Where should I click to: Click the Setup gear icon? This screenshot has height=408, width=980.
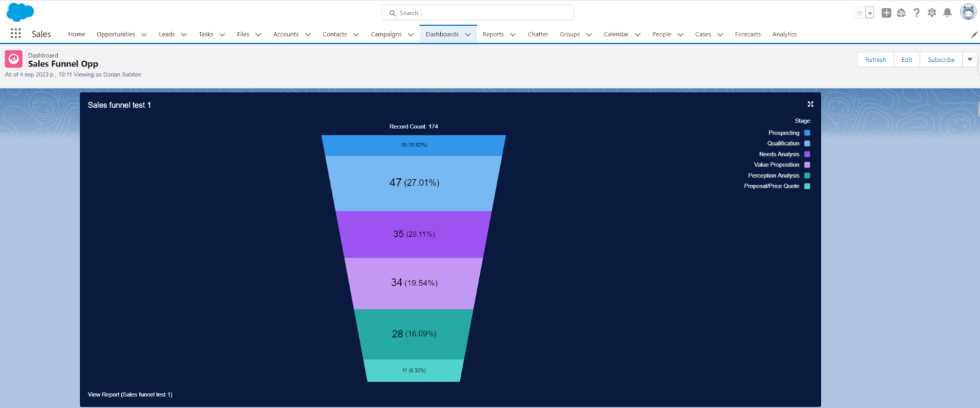pos(932,12)
